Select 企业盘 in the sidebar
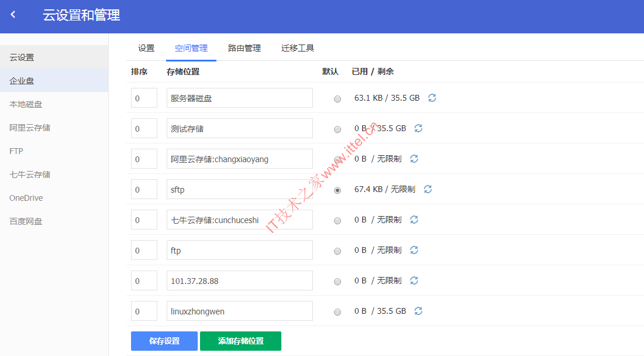644x356 pixels. 54,81
